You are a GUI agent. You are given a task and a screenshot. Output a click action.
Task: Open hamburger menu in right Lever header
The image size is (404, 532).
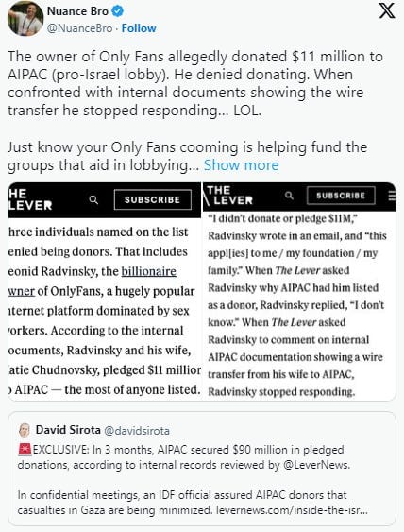(392, 196)
